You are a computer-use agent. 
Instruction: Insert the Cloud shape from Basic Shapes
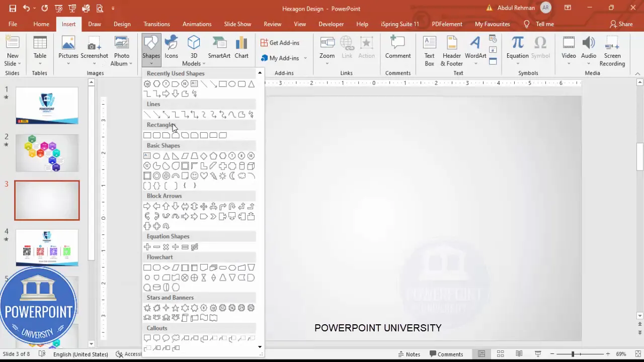[242, 176]
